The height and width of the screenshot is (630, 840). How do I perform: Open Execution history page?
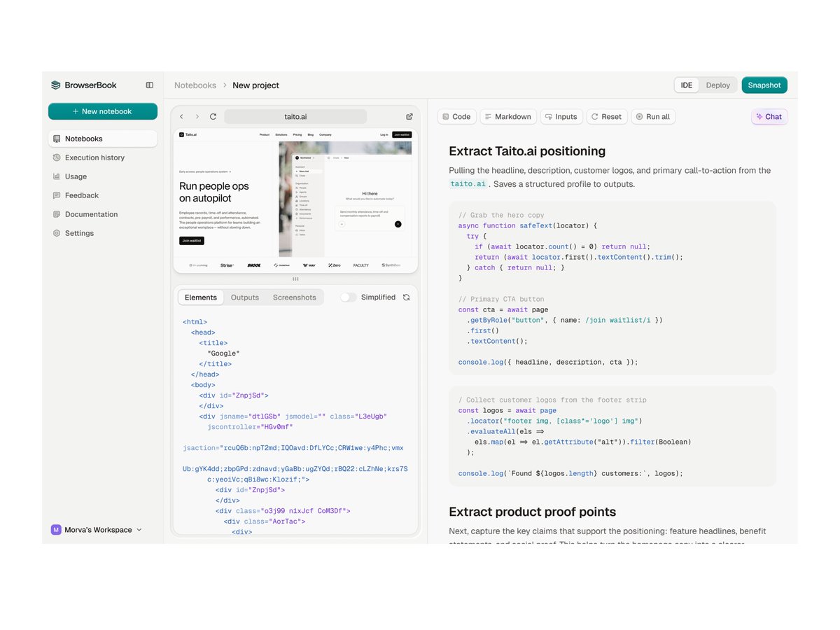[x=102, y=157]
